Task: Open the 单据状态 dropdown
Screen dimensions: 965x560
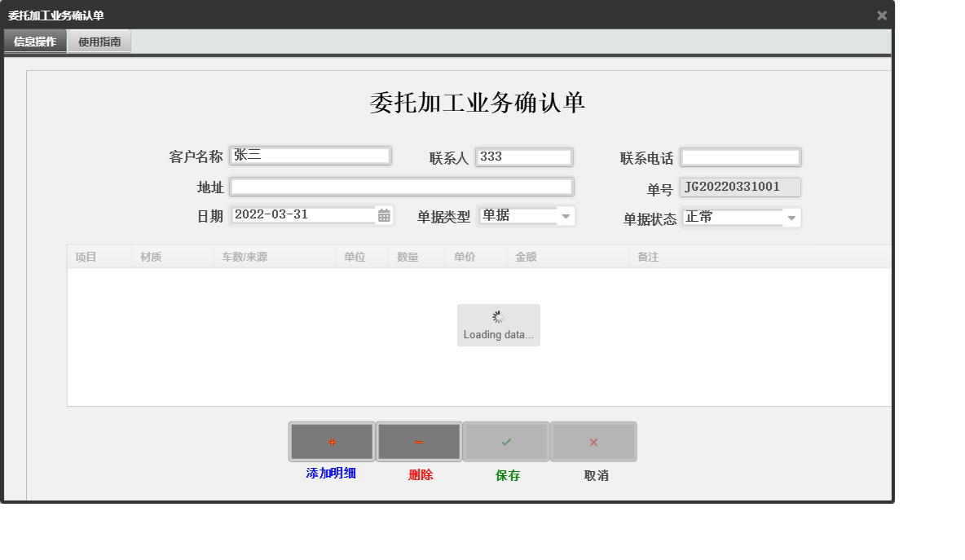Action: [790, 218]
